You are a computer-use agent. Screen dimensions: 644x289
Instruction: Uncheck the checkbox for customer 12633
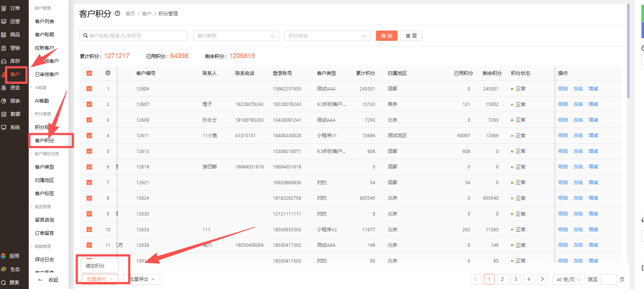point(89,229)
